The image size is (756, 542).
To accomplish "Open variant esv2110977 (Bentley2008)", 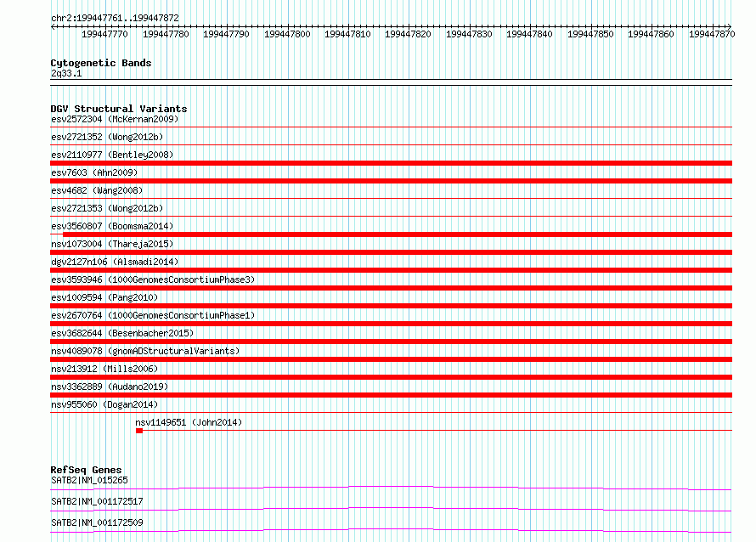I will 112,155.
